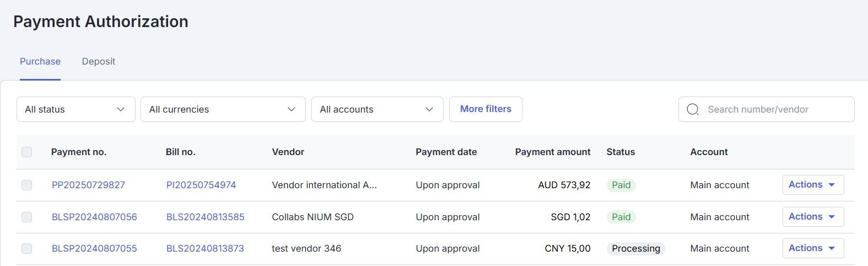868x266 pixels.
Task: Expand the All currencies dropdown
Action: click(x=223, y=109)
